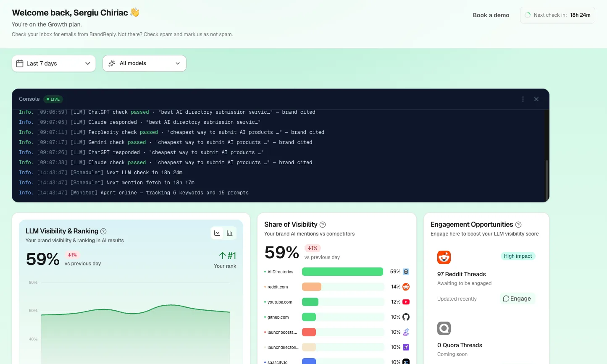
Task: Close the Console panel
Action: pos(536,99)
